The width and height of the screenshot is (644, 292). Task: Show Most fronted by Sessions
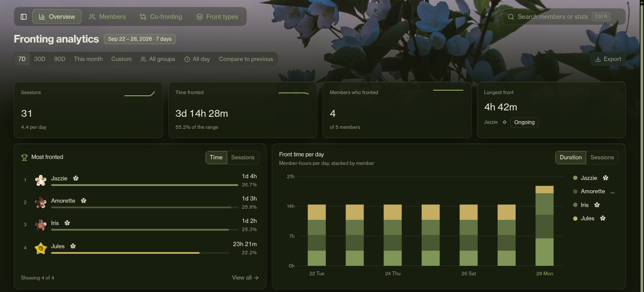pyautogui.click(x=243, y=157)
